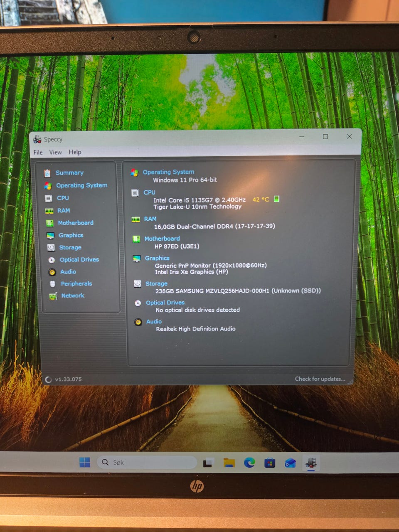Screen dimensions: 399x532
Task: Select Optical Drives in the sidebar list
Action: pyautogui.click(x=79, y=259)
